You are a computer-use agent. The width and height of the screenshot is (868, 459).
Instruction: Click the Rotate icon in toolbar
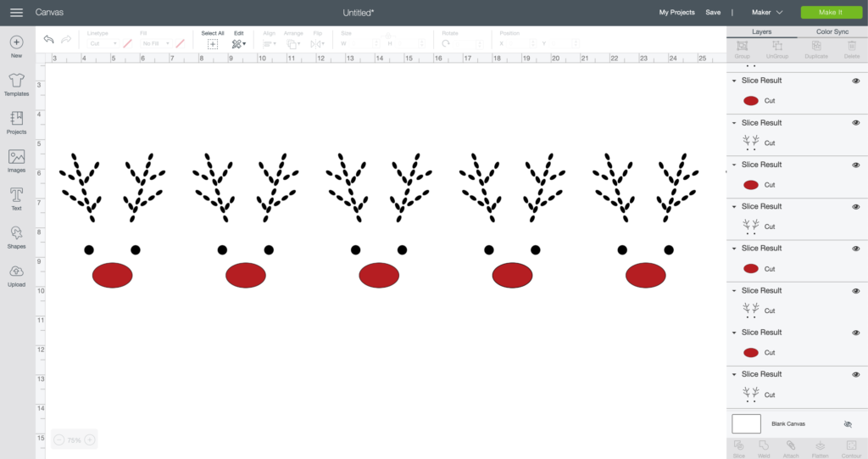[x=446, y=43]
